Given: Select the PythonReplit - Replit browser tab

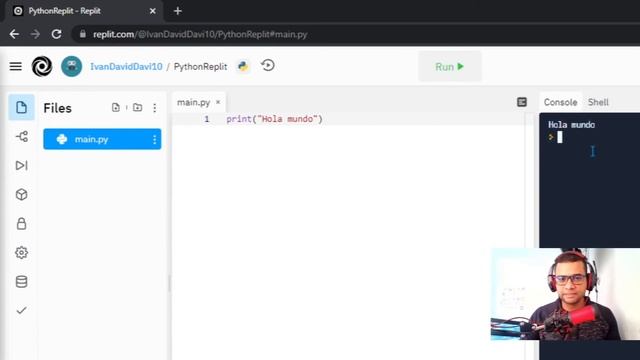Looking at the screenshot, I should (84, 11).
